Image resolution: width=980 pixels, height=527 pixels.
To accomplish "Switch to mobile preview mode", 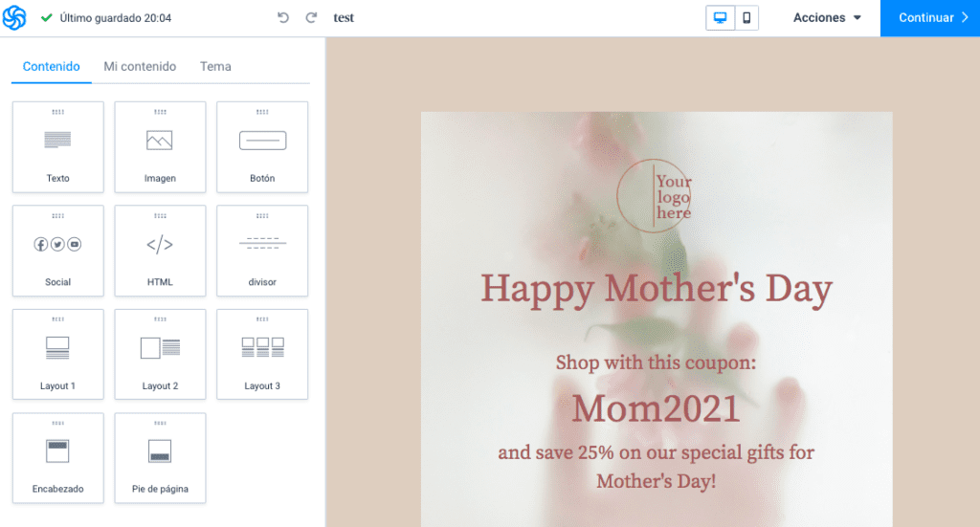I will [x=746, y=17].
